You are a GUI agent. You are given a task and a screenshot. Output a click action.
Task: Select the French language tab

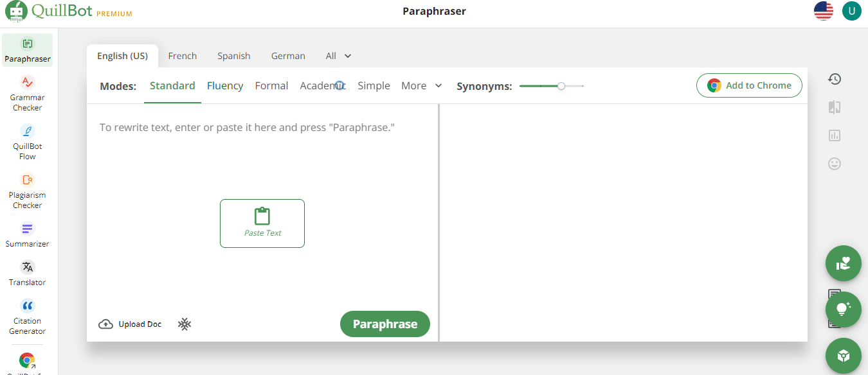(x=183, y=56)
